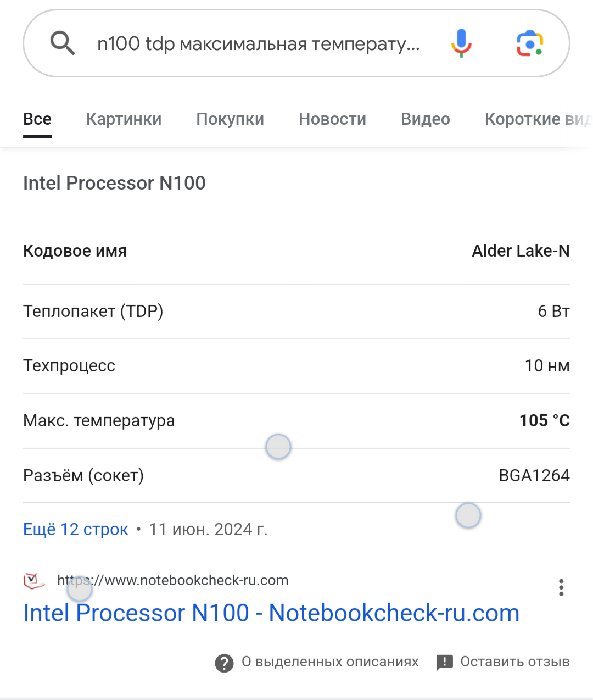Click the feedback exclamation icon
Screen dimensions: 593x700
[444, 663]
